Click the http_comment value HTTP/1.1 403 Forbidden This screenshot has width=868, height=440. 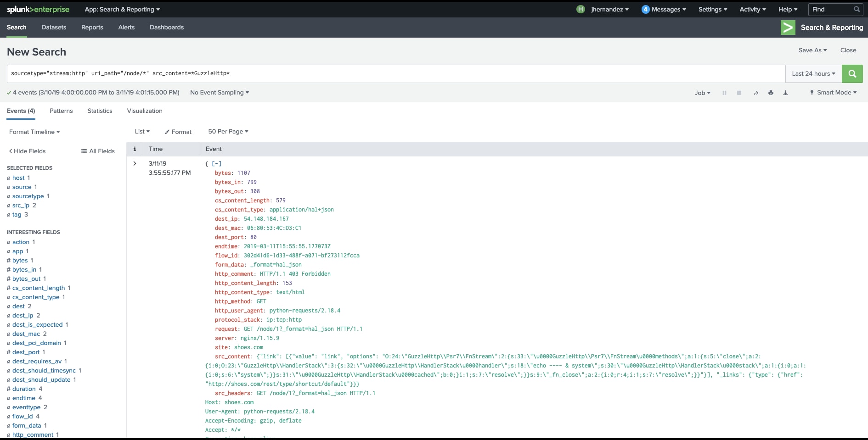point(295,274)
